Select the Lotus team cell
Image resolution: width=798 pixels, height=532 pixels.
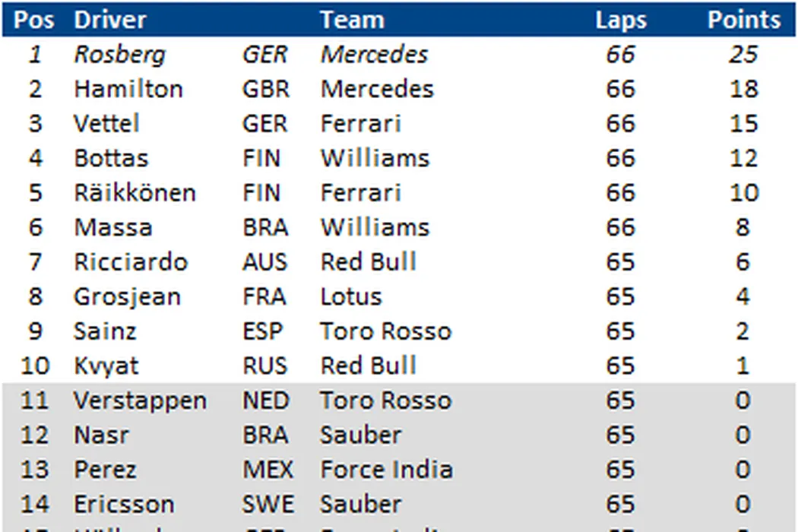[x=350, y=296]
